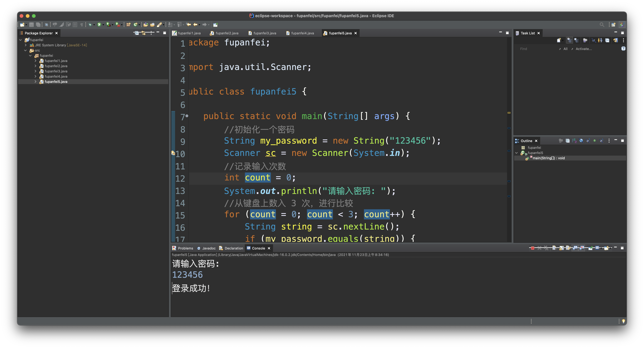Expand fupanfei1.java tree node
The image size is (644, 348).
(x=35, y=61)
